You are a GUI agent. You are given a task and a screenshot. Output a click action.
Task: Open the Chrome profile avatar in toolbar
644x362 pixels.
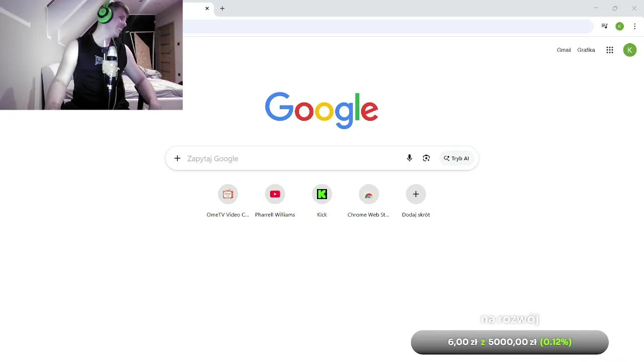click(x=620, y=26)
